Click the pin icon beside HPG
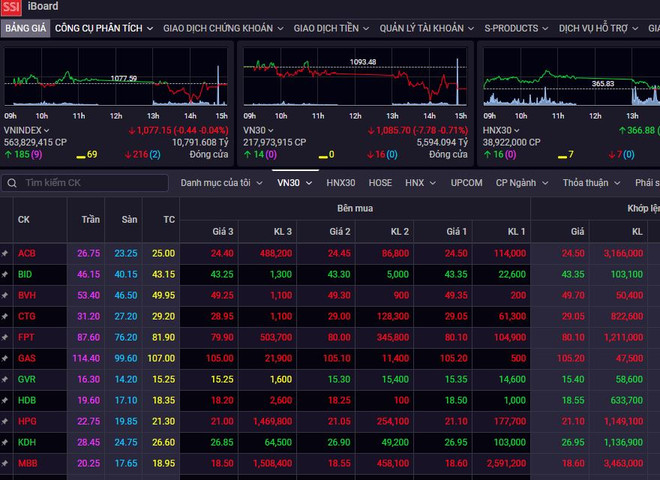 (5, 421)
